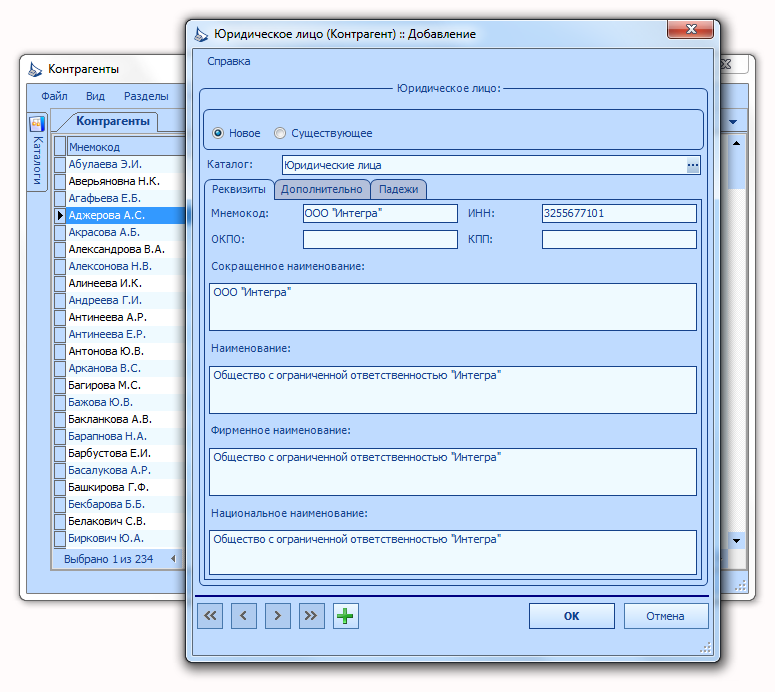Click the app icon in Контрагенты window title
Viewport: 775px width, 692px height.
tap(35, 69)
